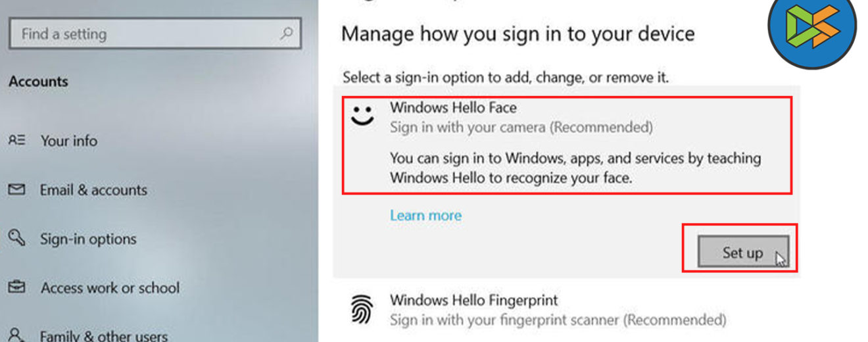The height and width of the screenshot is (342, 868).
Task: Open the Access work or school label
Action: click(x=110, y=288)
